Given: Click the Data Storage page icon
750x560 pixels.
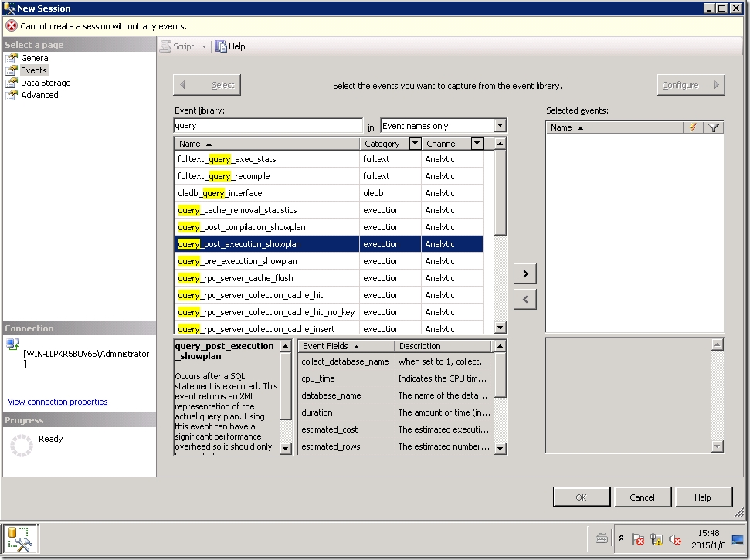Looking at the screenshot, I should pos(12,83).
